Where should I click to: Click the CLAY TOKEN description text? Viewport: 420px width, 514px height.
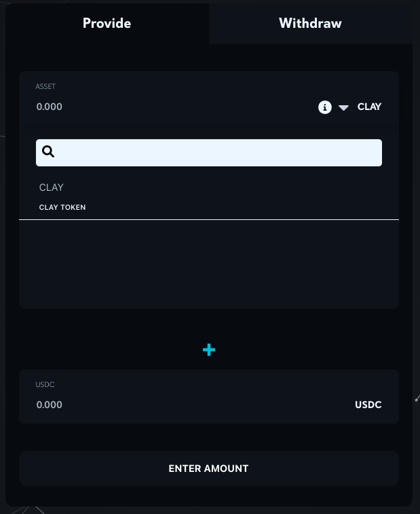[62, 207]
